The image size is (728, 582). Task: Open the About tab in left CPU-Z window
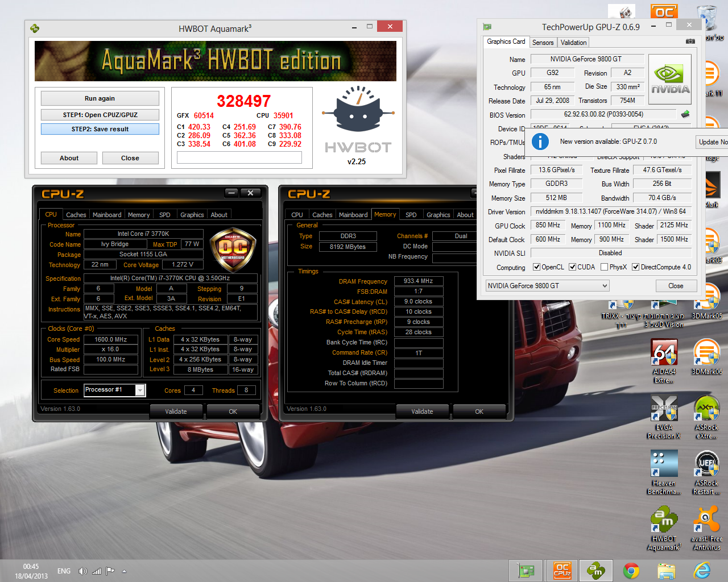(x=219, y=215)
